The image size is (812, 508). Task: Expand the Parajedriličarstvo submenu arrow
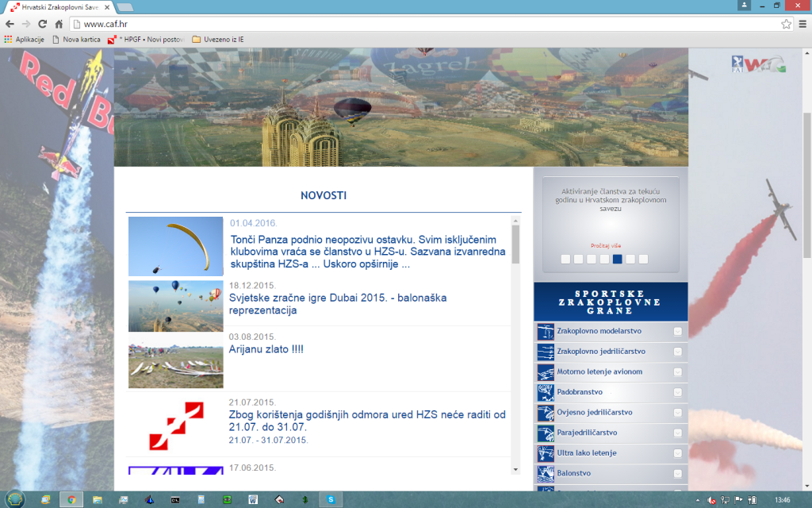[677, 433]
